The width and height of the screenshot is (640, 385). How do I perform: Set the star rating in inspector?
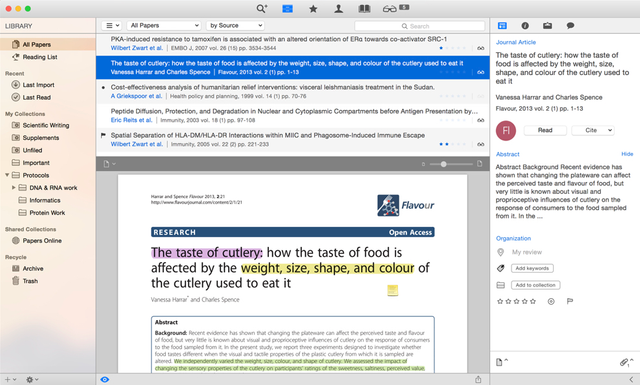[x=516, y=301]
